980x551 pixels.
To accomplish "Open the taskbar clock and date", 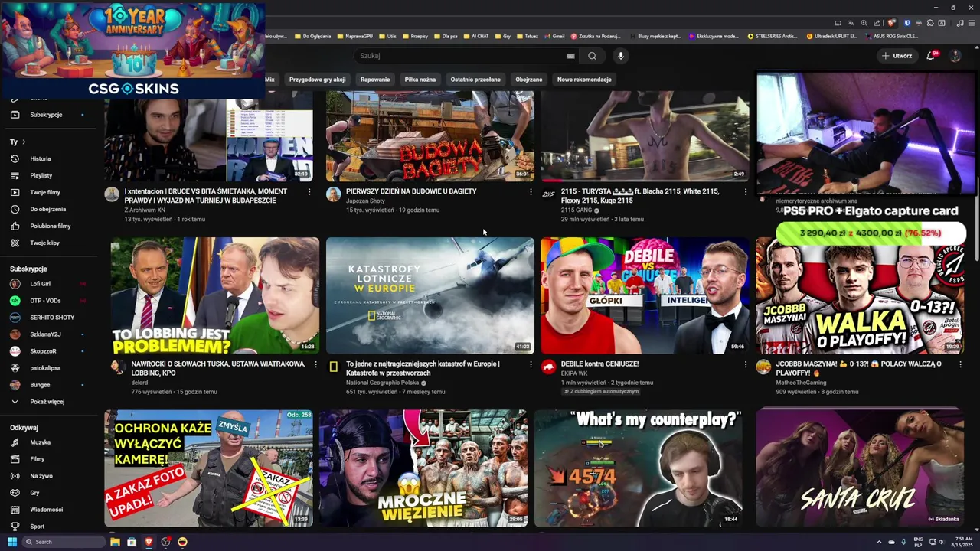I will 961,542.
